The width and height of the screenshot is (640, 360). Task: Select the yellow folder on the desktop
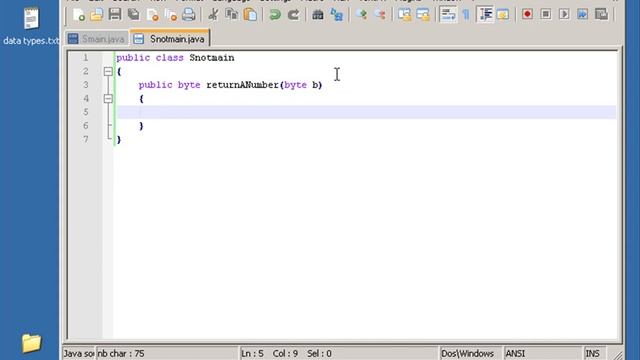[x=31, y=343]
